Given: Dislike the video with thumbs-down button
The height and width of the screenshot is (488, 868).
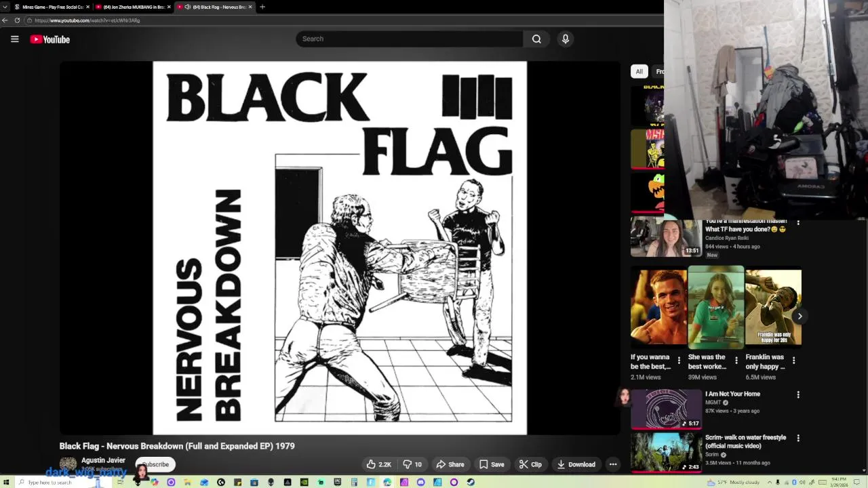Looking at the screenshot, I should 412,464.
